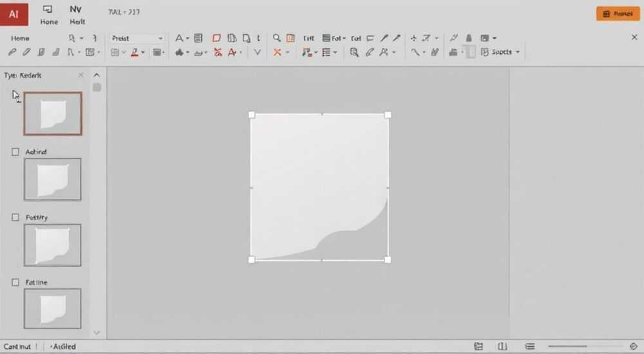644x354 pixels.
Task: Expand the arrow next to the person icon
Action: pyautogui.click(x=394, y=53)
